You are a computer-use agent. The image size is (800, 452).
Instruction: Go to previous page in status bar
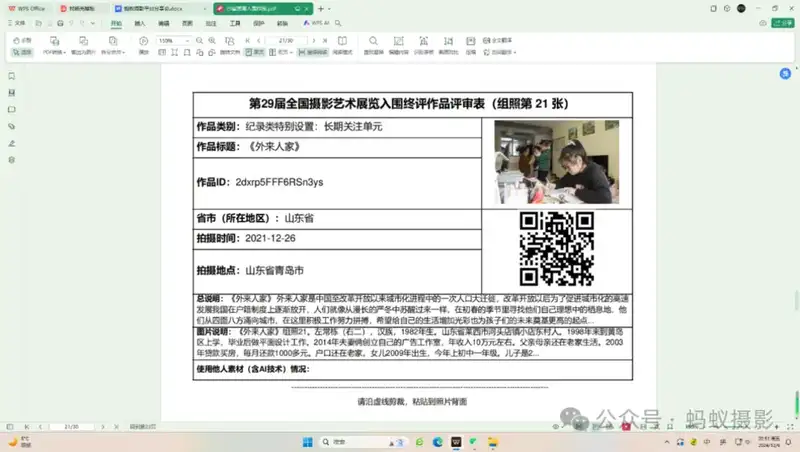point(40,426)
